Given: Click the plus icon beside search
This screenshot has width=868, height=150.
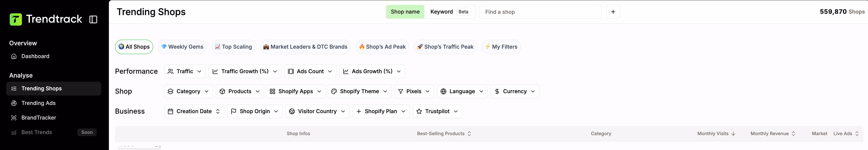Looking at the screenshot, I should click(613, 12).
